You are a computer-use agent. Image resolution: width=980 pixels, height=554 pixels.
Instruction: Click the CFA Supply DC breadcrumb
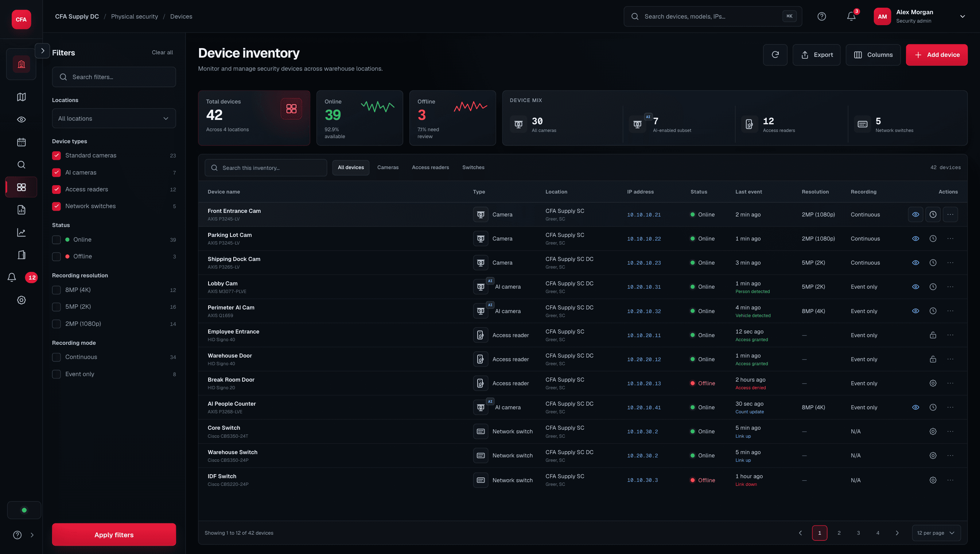[77, 16]
